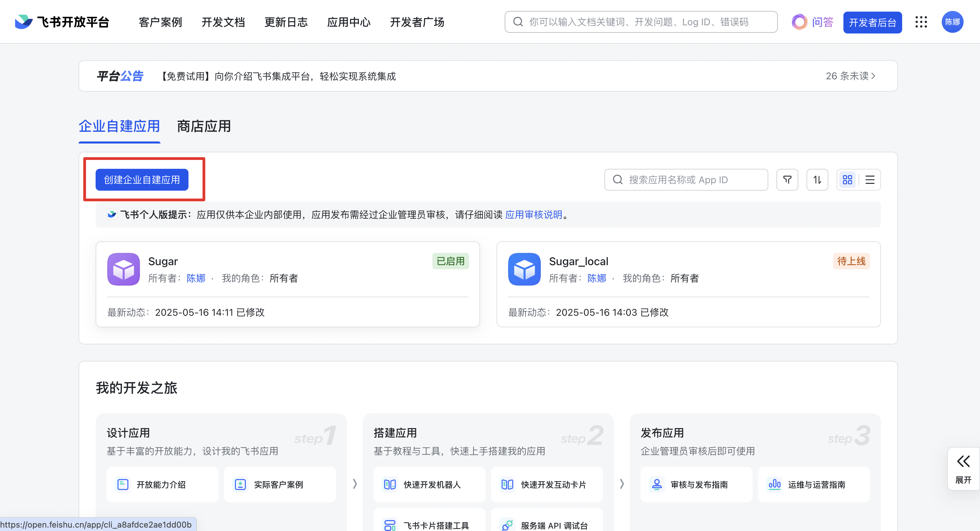Viewport: 980px width, 531px height.
Task: Click the 审核与发布指南 person icon
Action: [657, 484]
